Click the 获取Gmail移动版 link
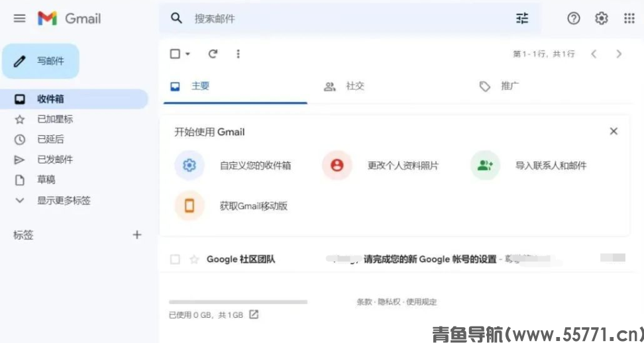 click(253, 206)
